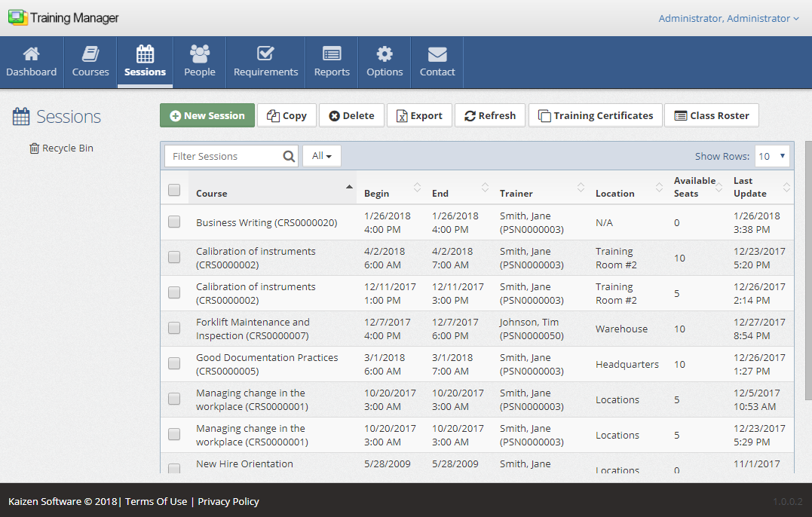The image size is (812, 517).
Task: Open the Requirements checkmark icon
Action: (x=265, y=54)
